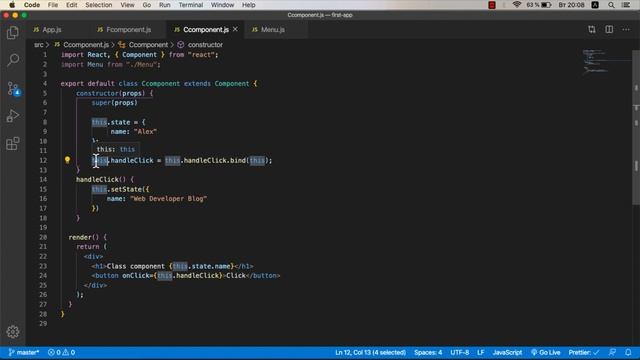Open the Code application menu
This screenshot has height=360, width=640.
pyautogui.click(x=32, y=5)
